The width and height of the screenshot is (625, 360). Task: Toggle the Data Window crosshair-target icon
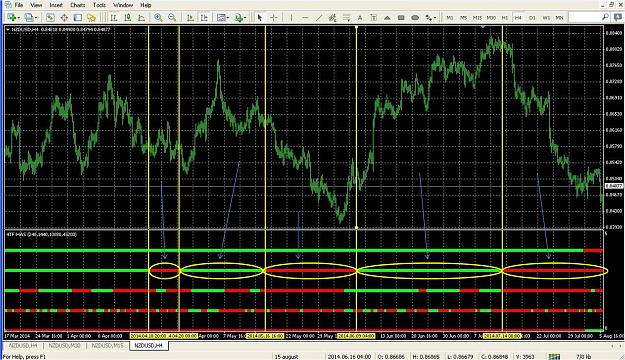[64, 18]
